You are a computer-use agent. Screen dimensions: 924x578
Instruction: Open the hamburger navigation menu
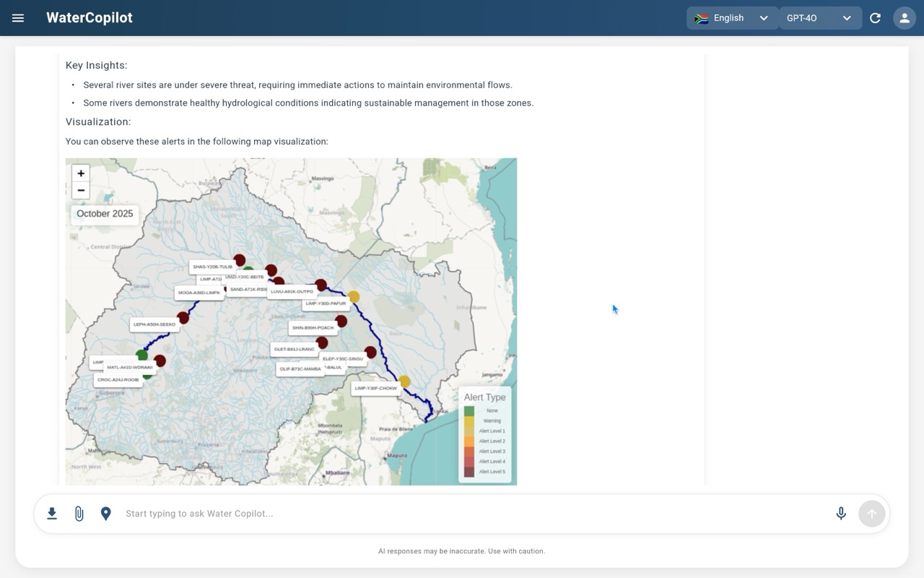coord(18,18)
